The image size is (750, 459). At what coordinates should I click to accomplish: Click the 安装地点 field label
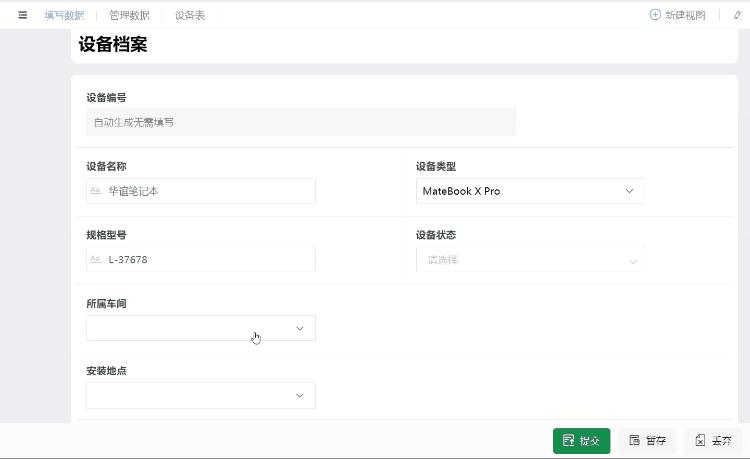coord(106,371)
